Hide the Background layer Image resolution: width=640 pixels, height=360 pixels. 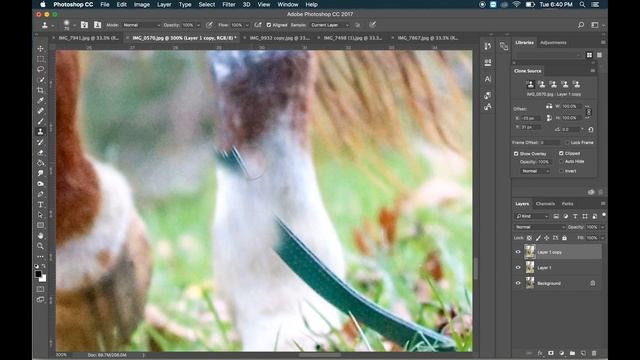(x=518, y=283)
